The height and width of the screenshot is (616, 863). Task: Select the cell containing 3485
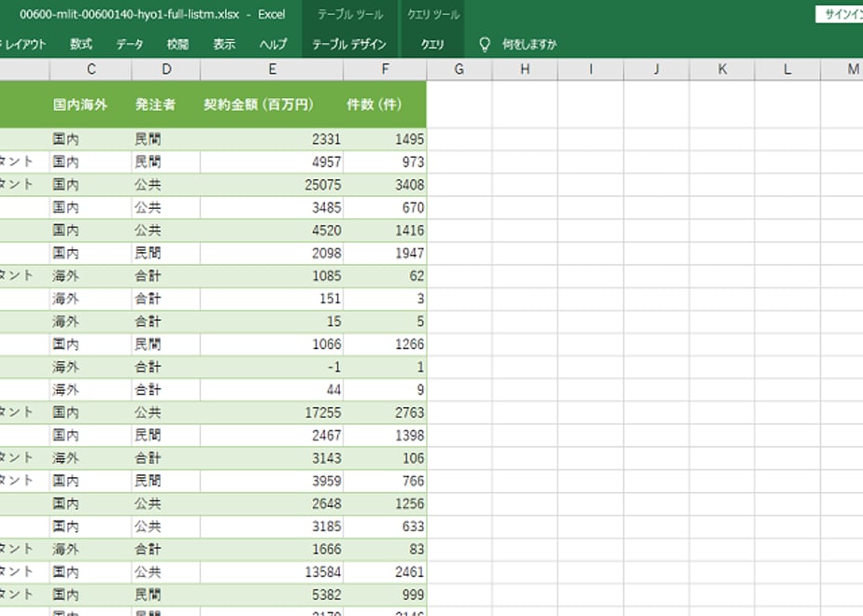point(272,207)
